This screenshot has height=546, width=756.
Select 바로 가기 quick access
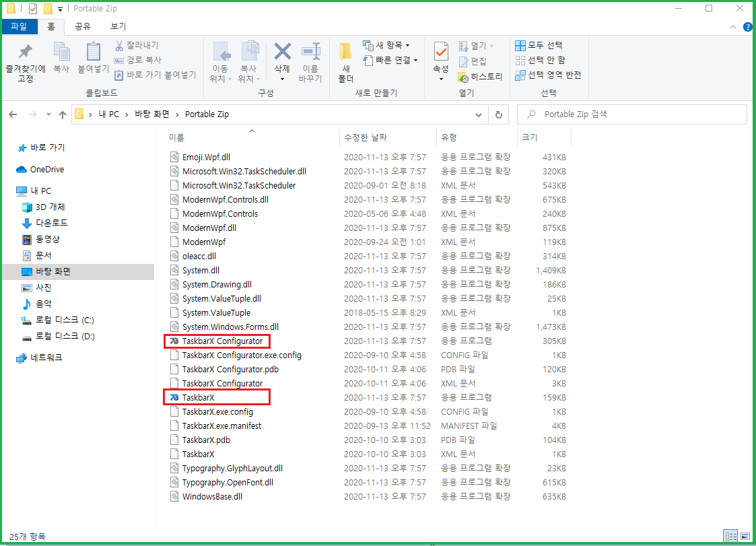point(41,147)
